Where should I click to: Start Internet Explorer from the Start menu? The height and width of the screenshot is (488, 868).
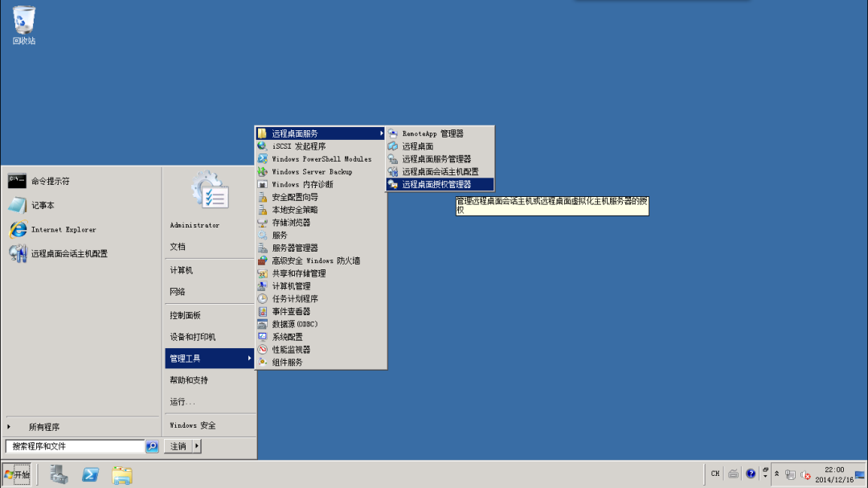tap(83, 229)
